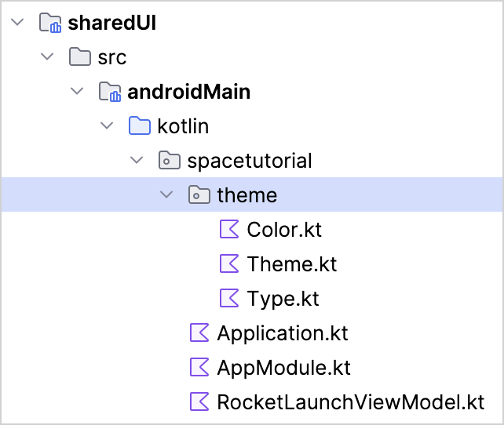This screenshot has width=504, height=425.
Task: Click the blue kotlin source folder icon
Action: (140, 125)
